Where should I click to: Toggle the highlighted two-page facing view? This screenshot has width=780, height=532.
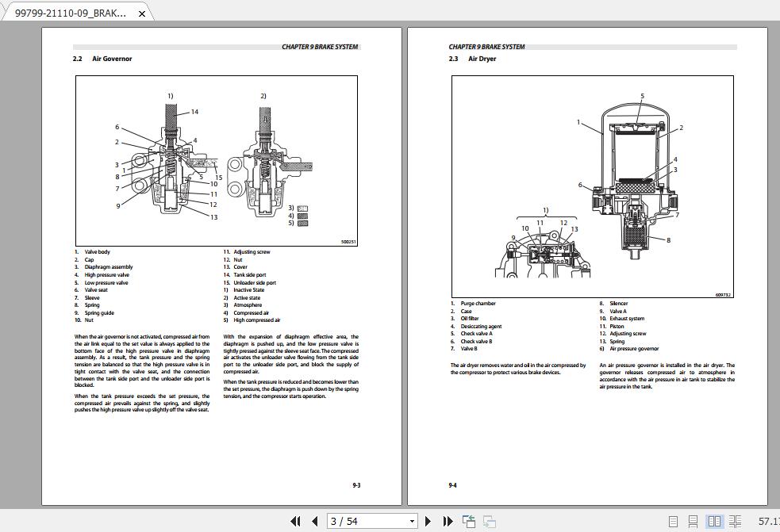tap(713, 521)
